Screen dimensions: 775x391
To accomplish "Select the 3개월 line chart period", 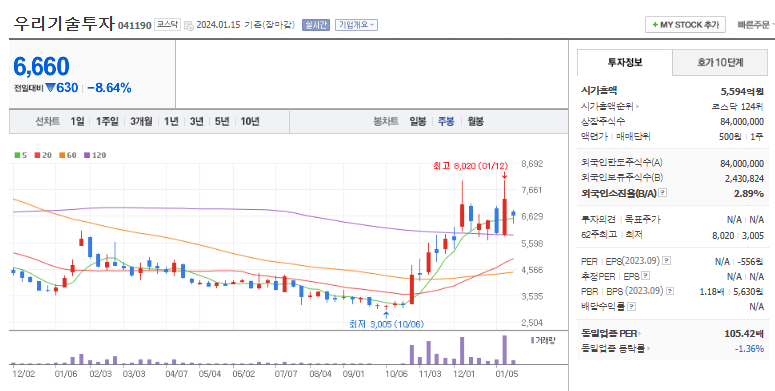I will tap(141, 122).
